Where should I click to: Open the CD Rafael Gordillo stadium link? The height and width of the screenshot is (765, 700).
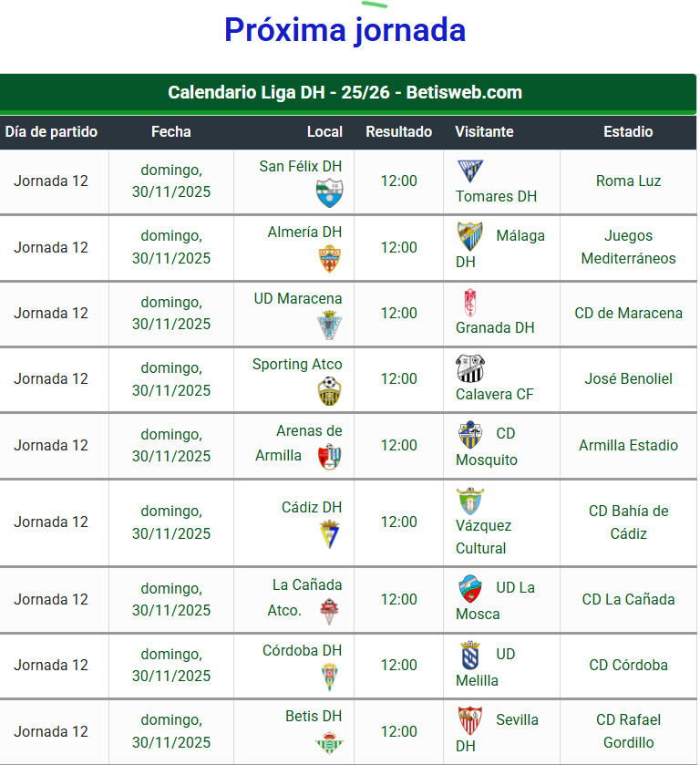pos(628,731)
